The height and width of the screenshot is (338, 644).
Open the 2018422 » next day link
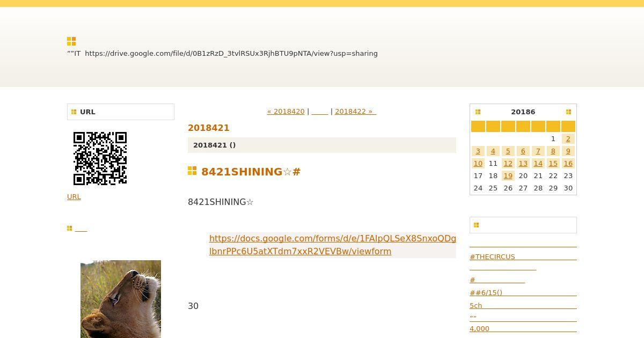(355, 112)
